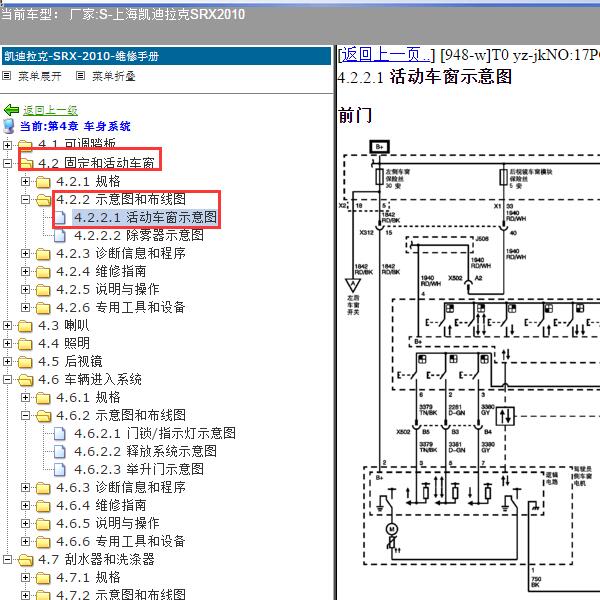Viewport: 600px width, 600px height.
Task: Expand the 4.6.6 专用工具和设备 node
Action: 25,541
